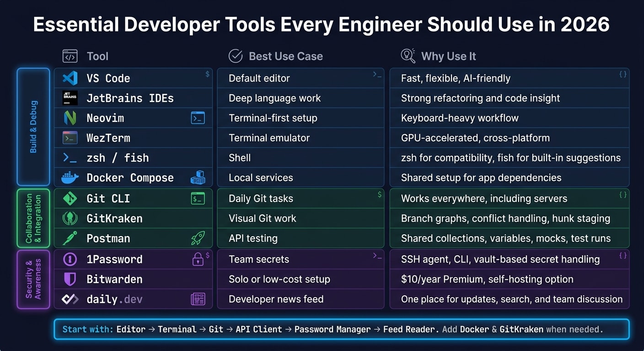Image resolution: width=644 pixels, height=351 pixels.
Task: Click the WezTerm terminal icon
Action: point(70,138)
